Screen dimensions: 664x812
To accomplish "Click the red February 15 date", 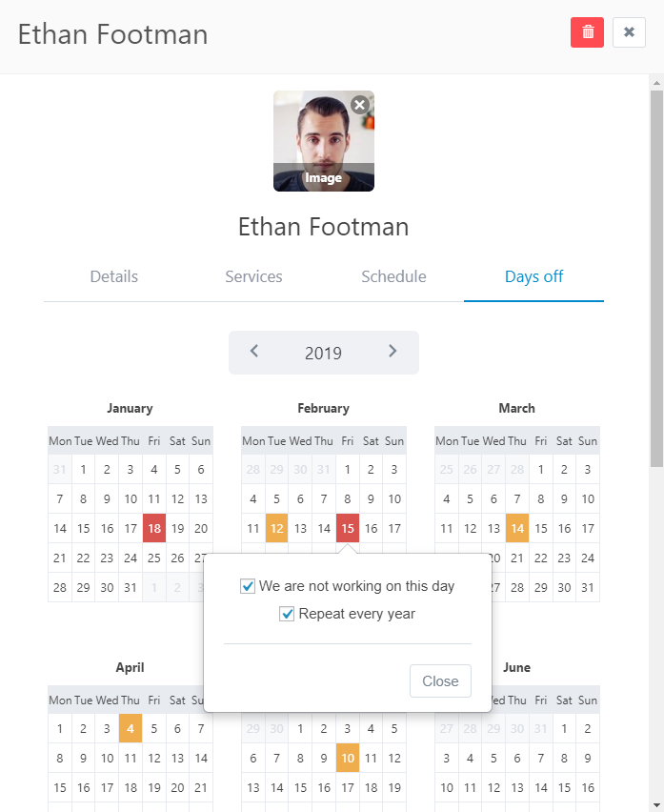I will 348,528.
